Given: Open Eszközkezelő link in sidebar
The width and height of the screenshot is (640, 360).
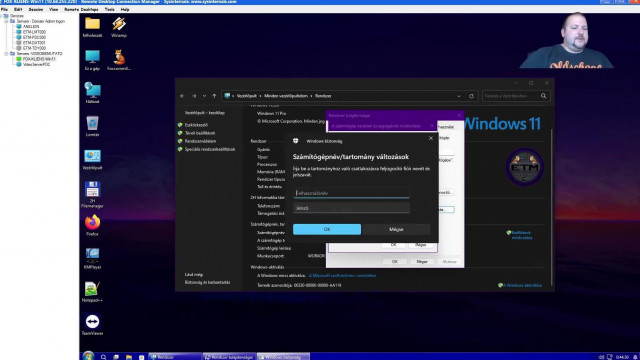Looking at the screenshot, I should click(196, 125).
